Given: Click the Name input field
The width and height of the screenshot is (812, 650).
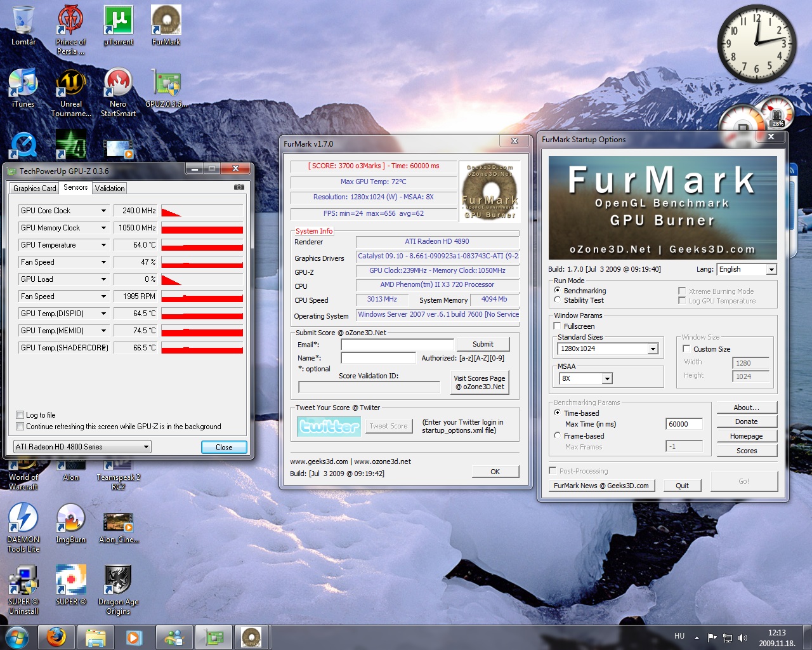Looking at the screenshot, I should pyautogui.click(x=378, y=358).
